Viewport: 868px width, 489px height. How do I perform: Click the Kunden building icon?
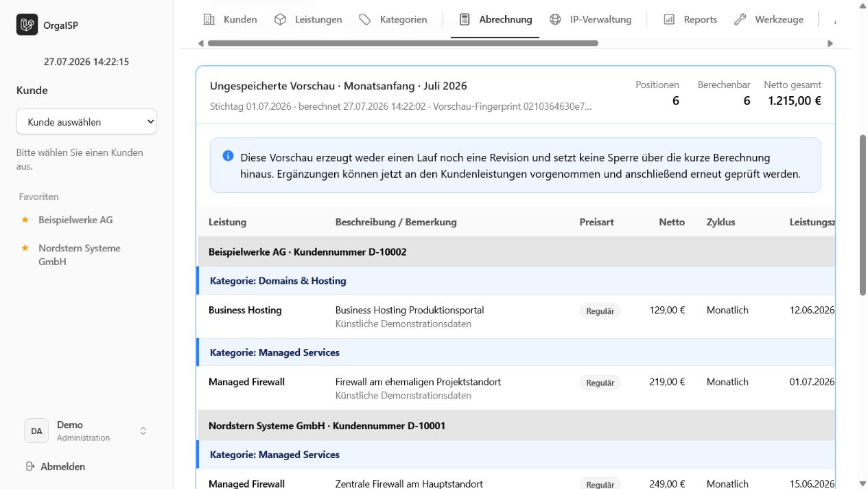(x=209, y=19)
